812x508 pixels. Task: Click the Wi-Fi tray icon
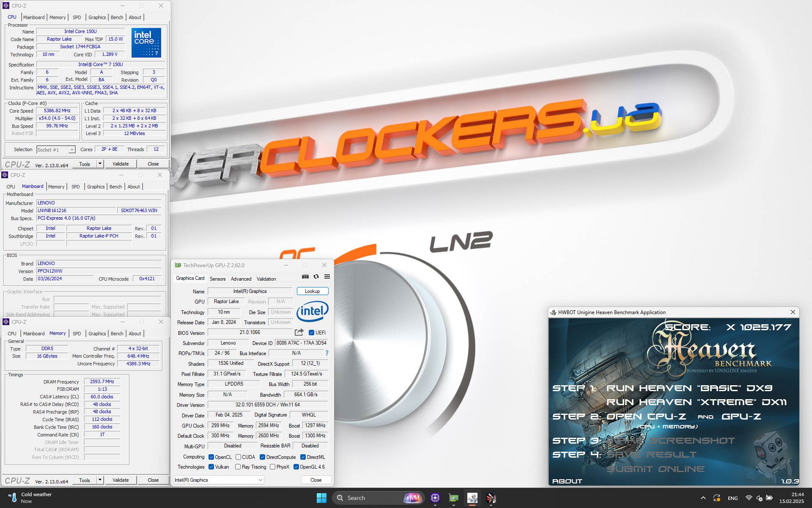(749, 498)
